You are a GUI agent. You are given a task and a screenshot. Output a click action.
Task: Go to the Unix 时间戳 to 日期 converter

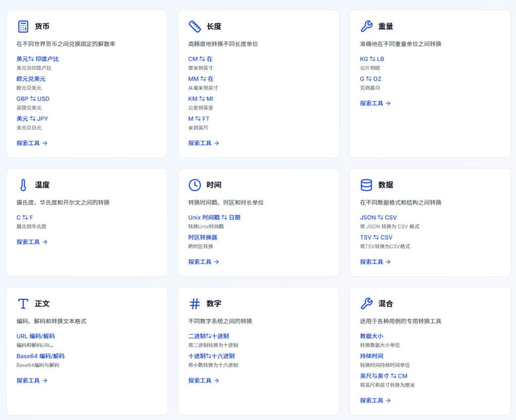pyautogui.click(x=214, y=218)
